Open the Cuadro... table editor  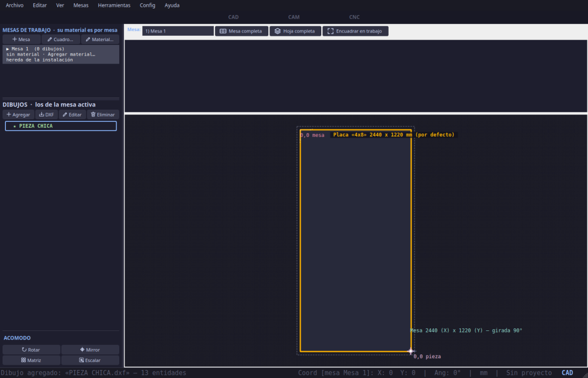pyautogui.click(x=61, y=40)
